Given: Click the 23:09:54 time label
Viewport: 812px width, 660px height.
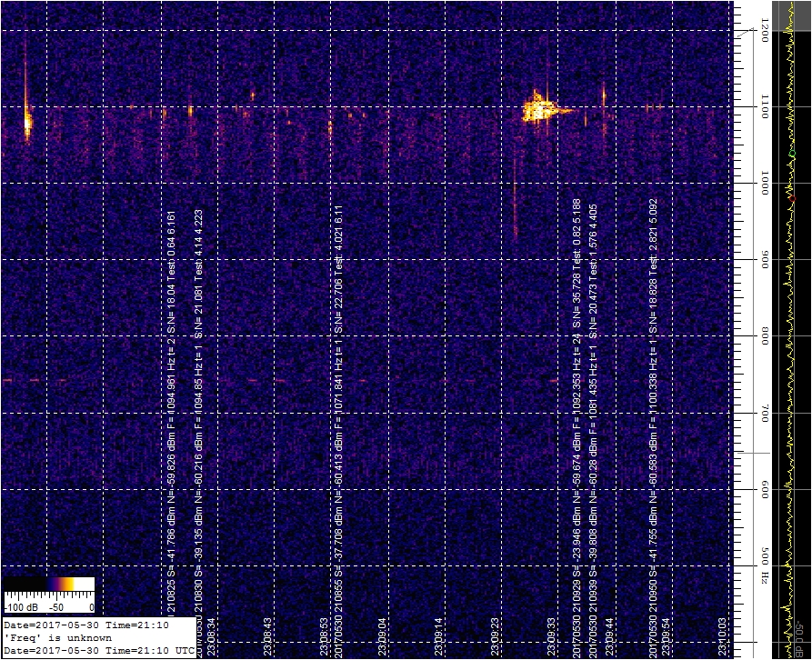Looking at the screenshot, I should click(x=667, y=636).
